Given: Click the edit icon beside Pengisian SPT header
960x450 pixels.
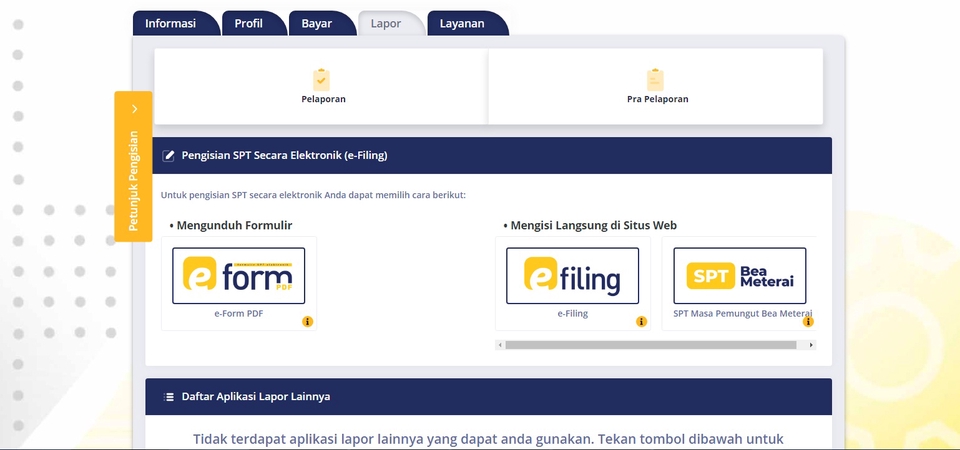Looking at the screenshot, I should click(x=168, y=156).
